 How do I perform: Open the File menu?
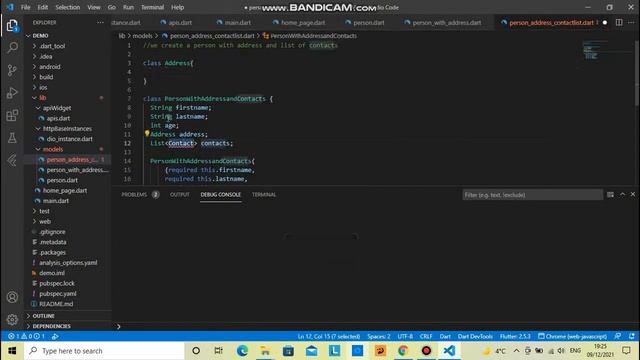(x=25, y=7)
